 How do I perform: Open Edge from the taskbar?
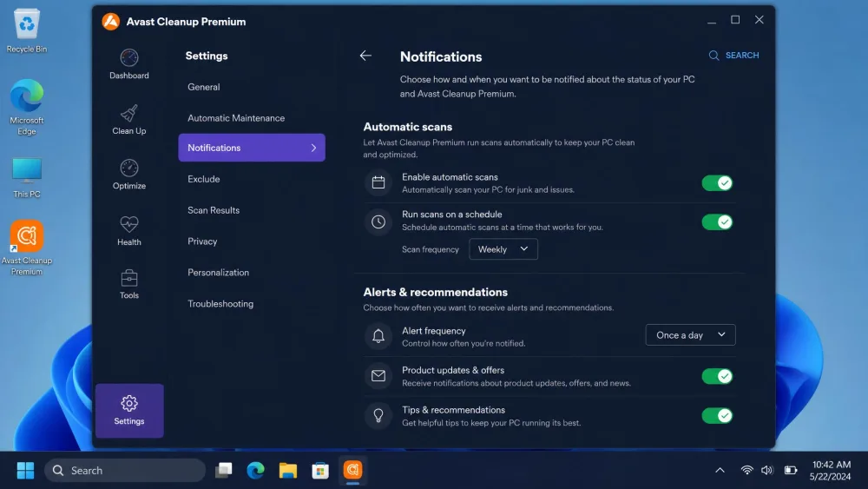tap(255, 470)
